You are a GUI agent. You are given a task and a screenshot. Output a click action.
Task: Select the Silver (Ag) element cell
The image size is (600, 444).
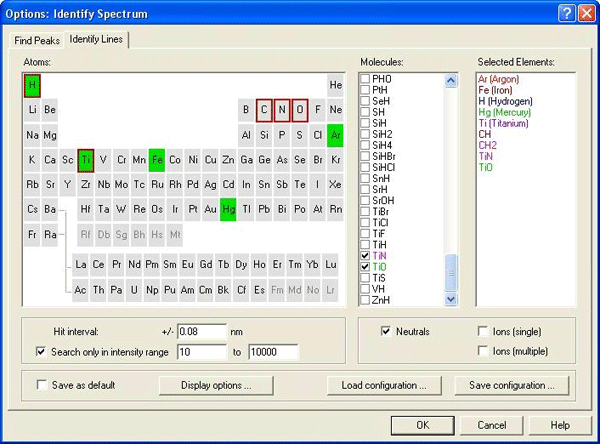[210, 185]
